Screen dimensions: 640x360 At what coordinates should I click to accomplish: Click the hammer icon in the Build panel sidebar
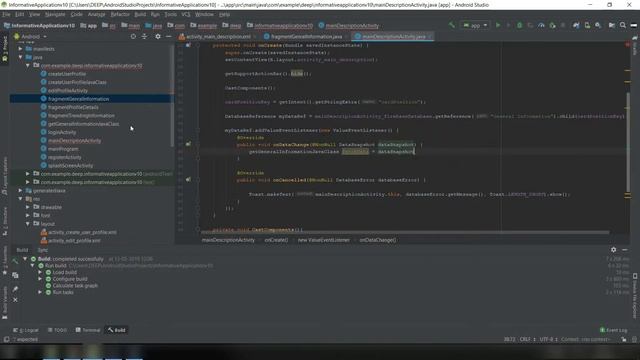(x=15, y=261)
